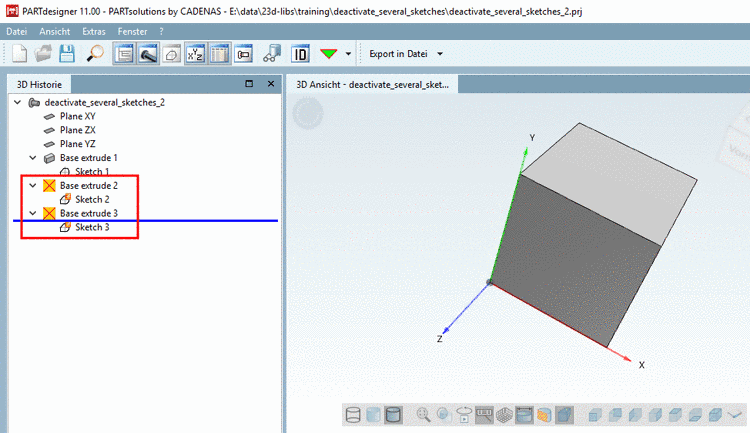
Task: Click the 3D cube in the viewport
Action: coord(593,234)
